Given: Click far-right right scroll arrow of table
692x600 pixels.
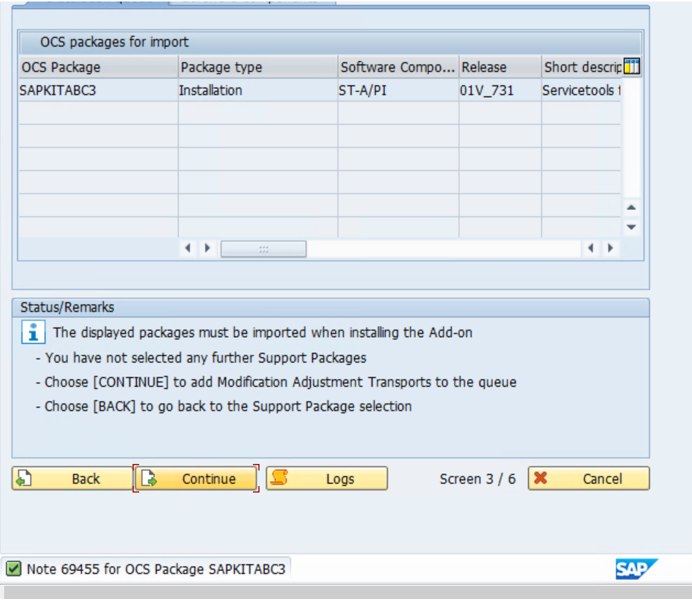Looking at the screenshot, I should [x=610, y=248].
